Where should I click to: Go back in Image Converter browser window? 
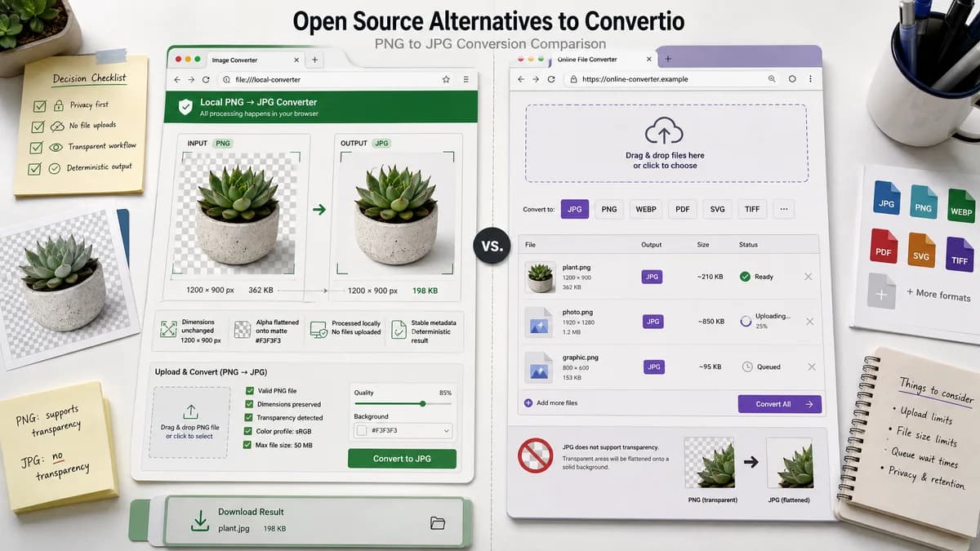coord(177,80)
